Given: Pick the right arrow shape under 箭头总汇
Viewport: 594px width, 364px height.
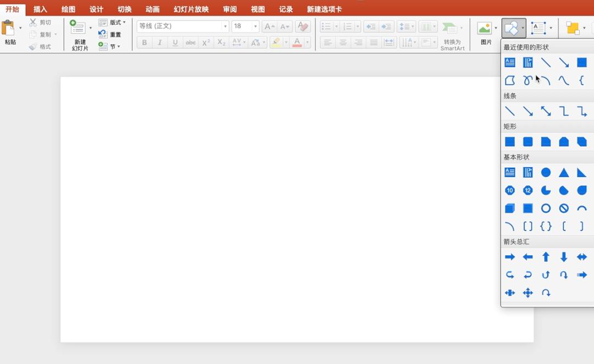Looking at the screenshot, I should (510, 257).
